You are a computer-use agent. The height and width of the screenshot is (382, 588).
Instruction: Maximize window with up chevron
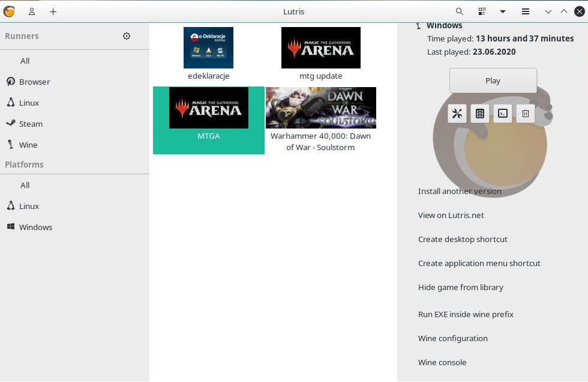[x=563, y=11]
